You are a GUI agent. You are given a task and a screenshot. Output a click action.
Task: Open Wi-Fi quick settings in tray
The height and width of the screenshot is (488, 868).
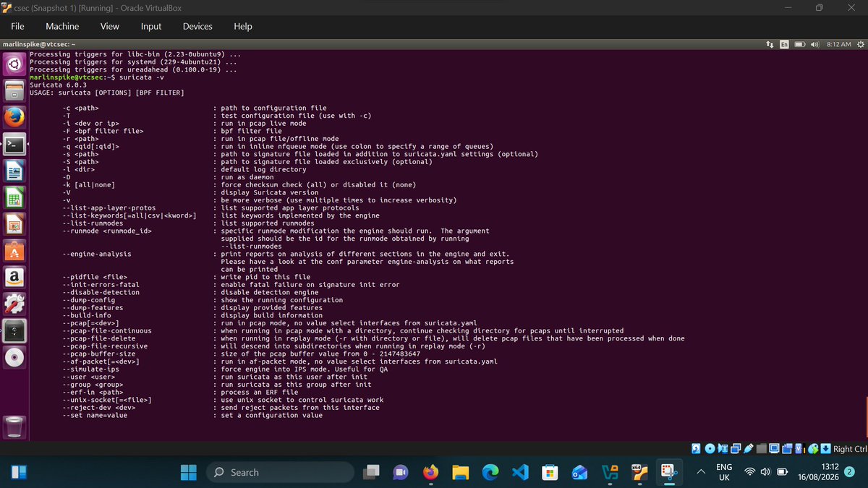tap(750, 472)
